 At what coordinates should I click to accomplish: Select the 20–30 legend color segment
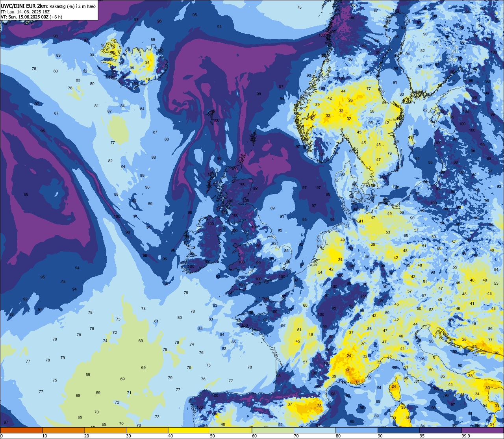[105, 430]
